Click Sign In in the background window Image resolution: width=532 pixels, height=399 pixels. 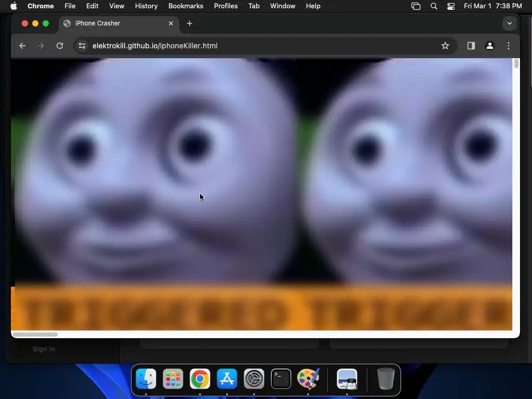44,349
